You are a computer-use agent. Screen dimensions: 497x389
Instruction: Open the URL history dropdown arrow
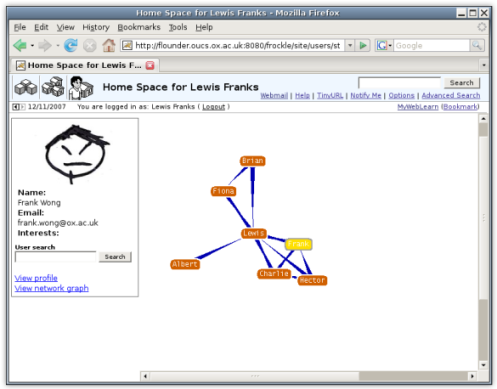coord(350,45)
